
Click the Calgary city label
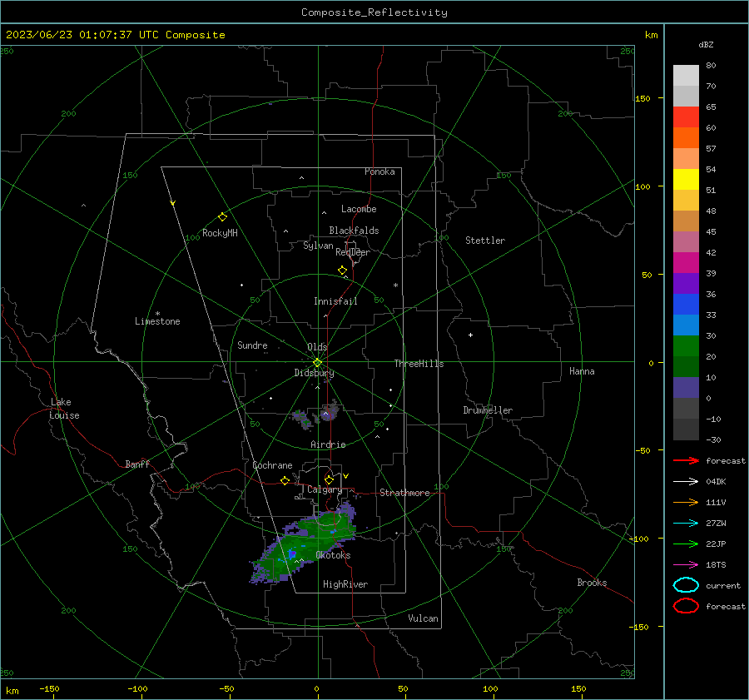[x=325, y=489]
